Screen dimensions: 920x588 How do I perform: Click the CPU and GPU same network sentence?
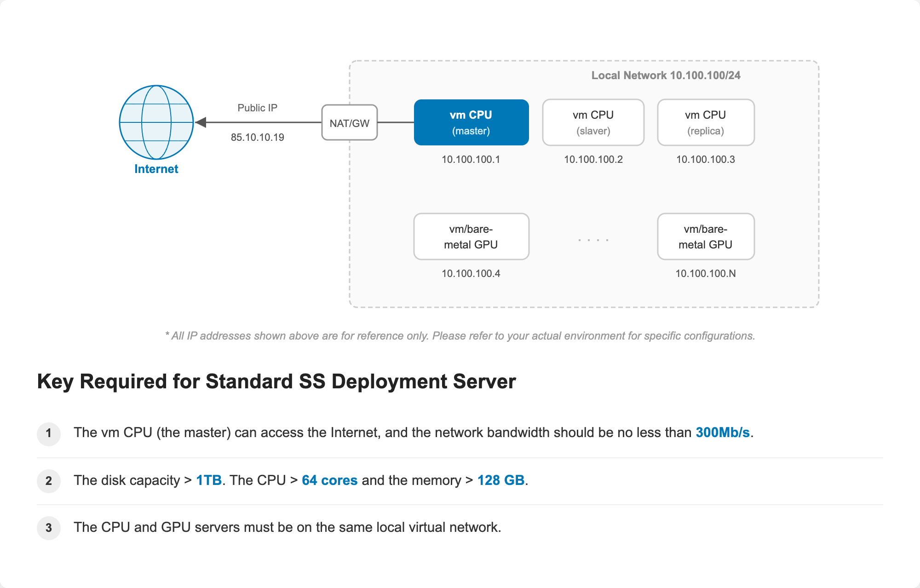287,527
